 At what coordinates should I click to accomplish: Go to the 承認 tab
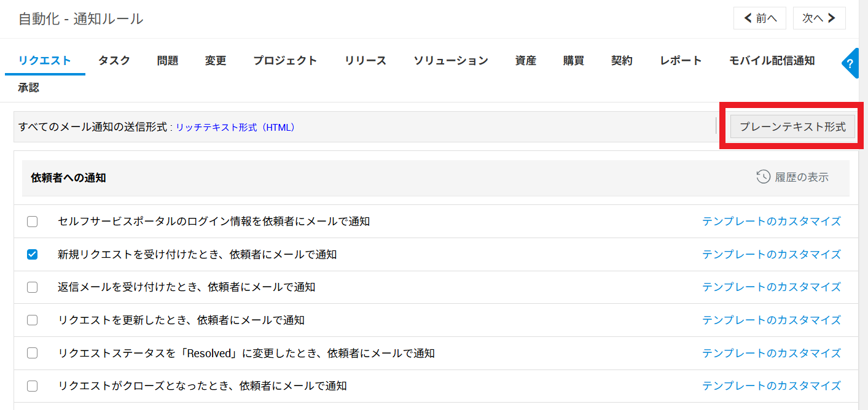pyautogui.click(x=28, y=88)
